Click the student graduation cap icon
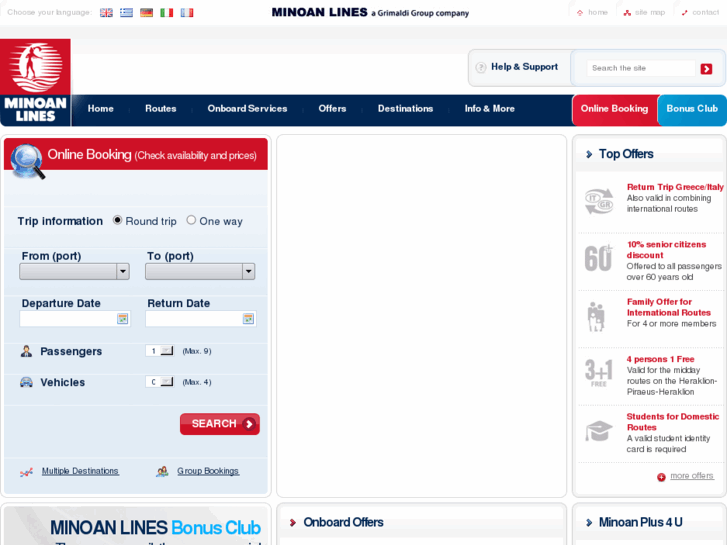This screenshot has width=727, height=545. [599, 431]
